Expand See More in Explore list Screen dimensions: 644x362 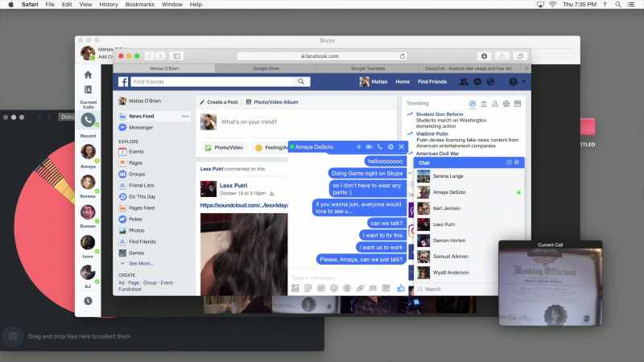tap(141, 264)
